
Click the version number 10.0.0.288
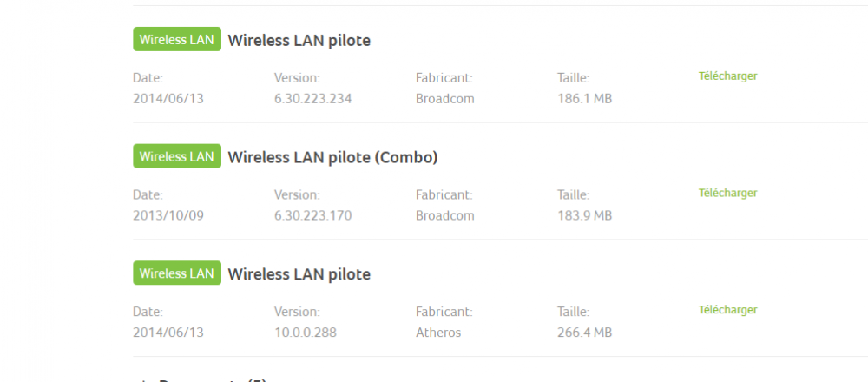point(305,333)
